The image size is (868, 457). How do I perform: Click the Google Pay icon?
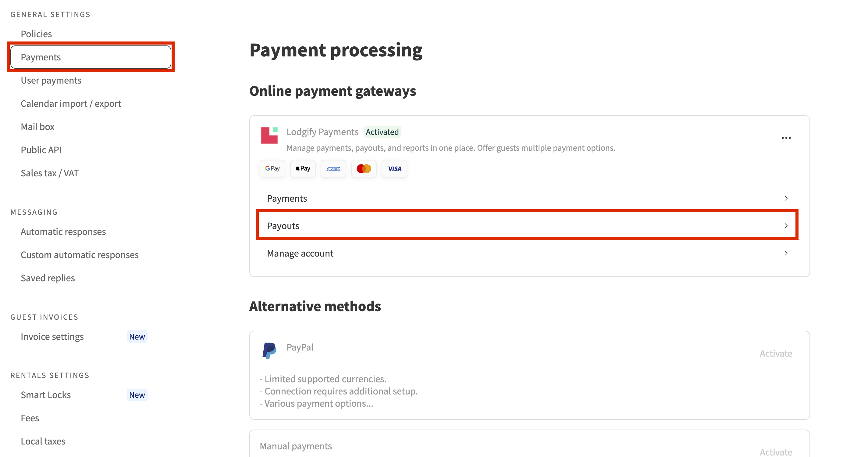pos(272,169)
